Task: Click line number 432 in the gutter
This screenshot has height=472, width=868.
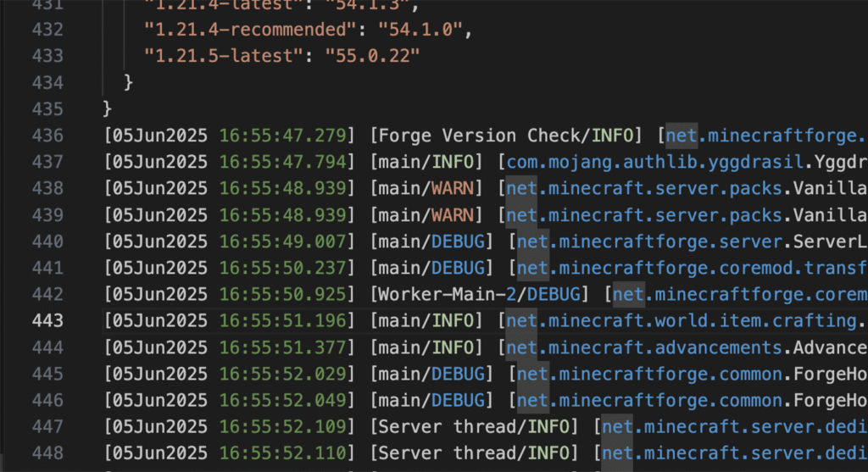Action: (47, 30)
